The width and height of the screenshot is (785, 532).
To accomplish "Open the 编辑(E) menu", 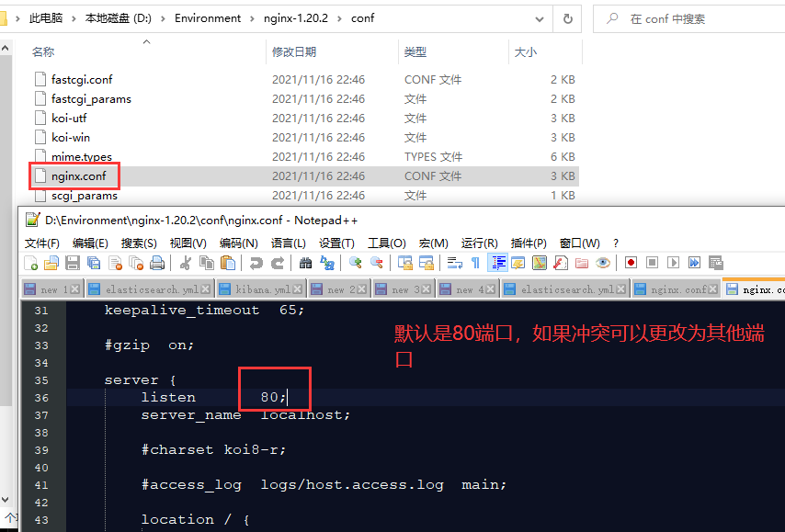I will pos(90,243).
